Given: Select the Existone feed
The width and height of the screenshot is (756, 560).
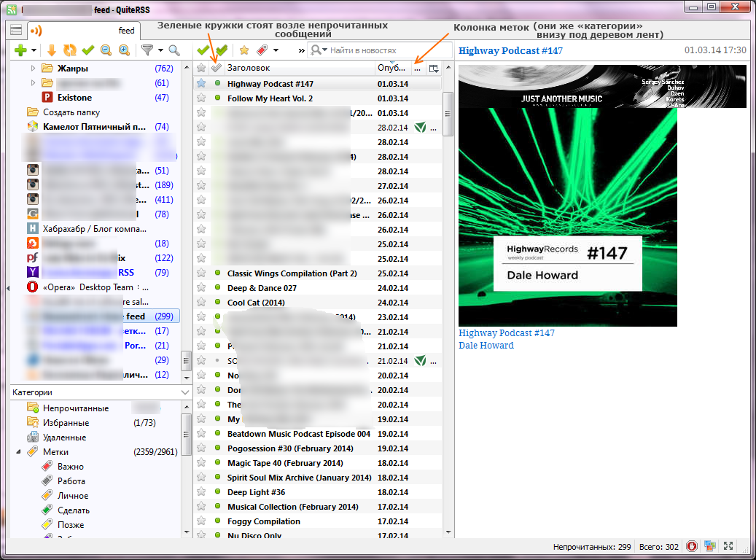Looking at the screenshot, I should 74,98.
